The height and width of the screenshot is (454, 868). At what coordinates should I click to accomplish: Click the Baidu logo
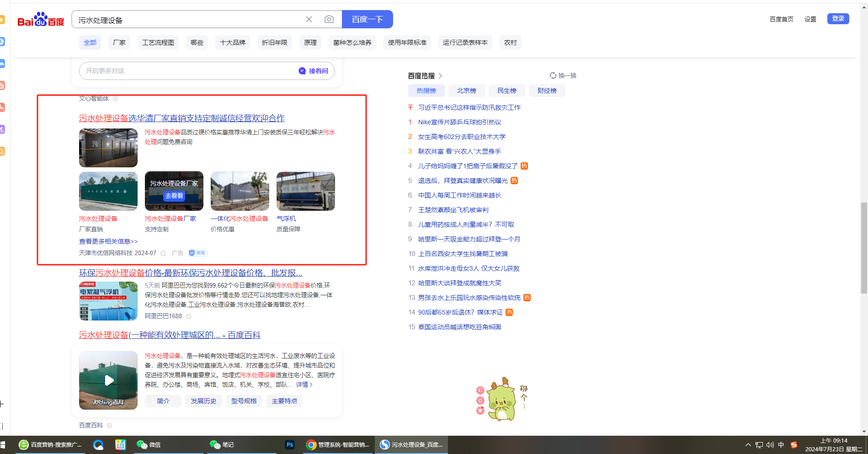click(41, 20)
